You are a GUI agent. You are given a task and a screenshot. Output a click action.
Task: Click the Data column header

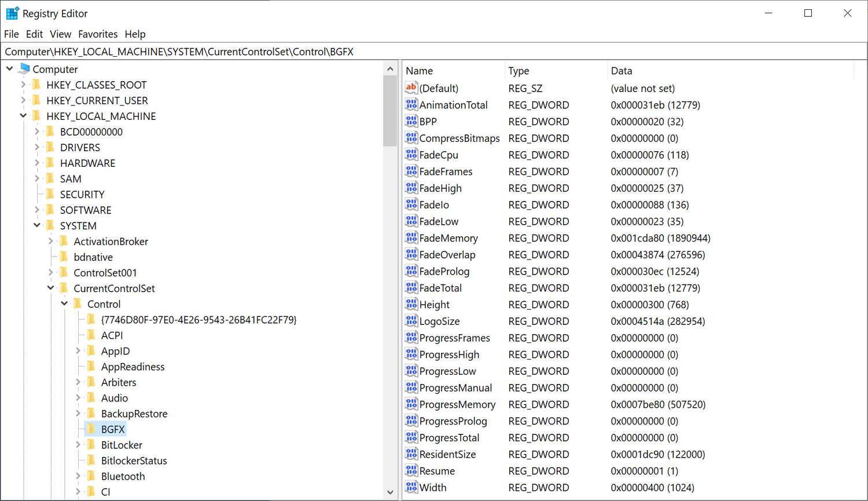pyautogui.click(x=621, y=71)
